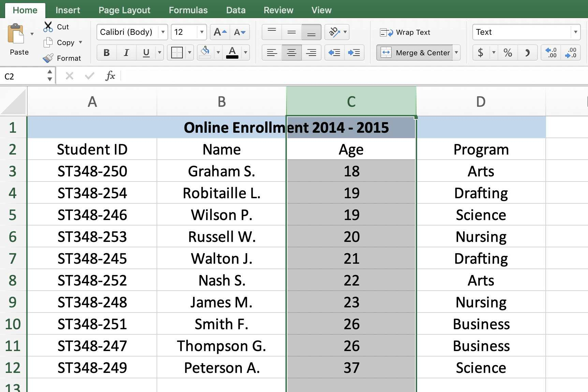Apply font color with the underlined A
This screenshot has width=588, height=392.
(232, 53)
